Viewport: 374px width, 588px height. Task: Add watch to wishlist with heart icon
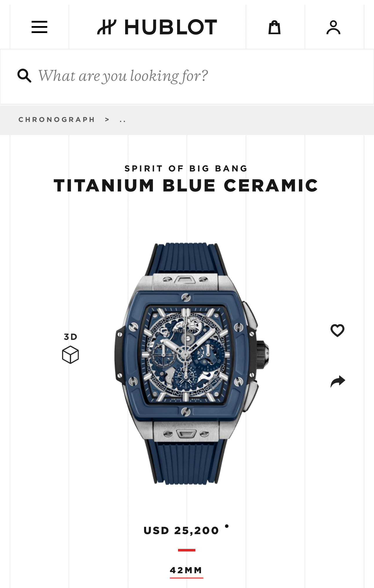point(337,330)
